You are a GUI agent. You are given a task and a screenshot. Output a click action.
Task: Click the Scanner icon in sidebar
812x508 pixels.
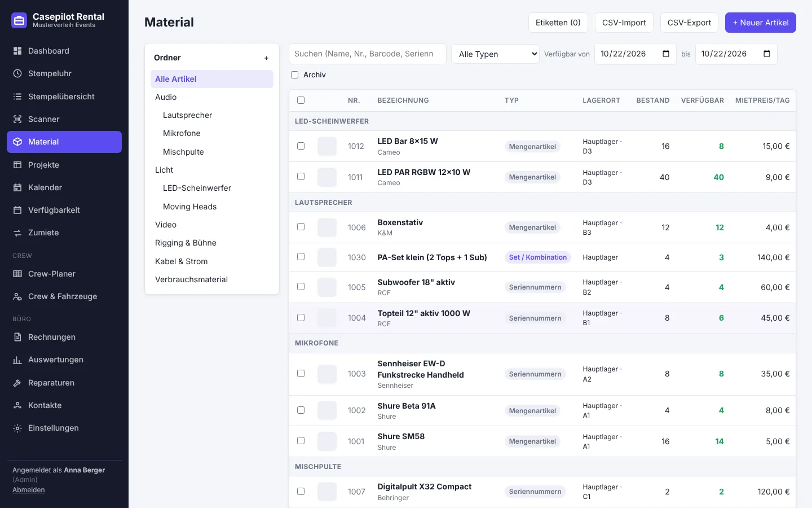pyautogui.click(x=17, y=119)
